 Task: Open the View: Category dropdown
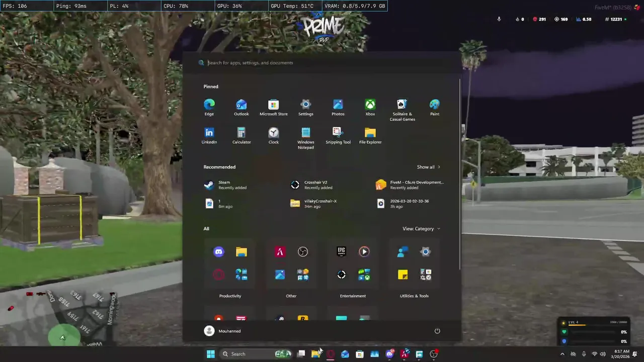tap(421, 229)
